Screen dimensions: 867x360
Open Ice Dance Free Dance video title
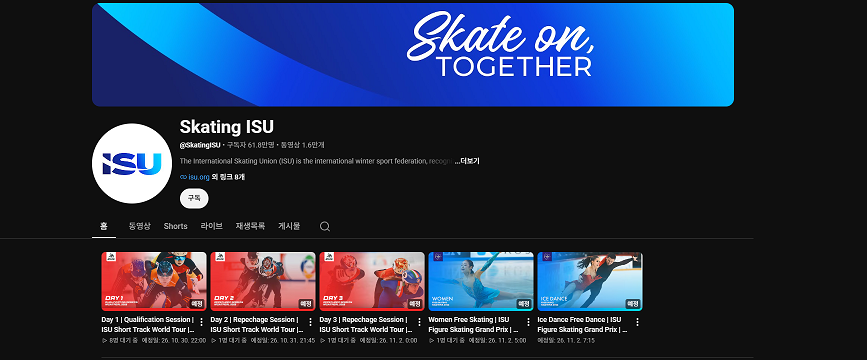tap(582, 325)
